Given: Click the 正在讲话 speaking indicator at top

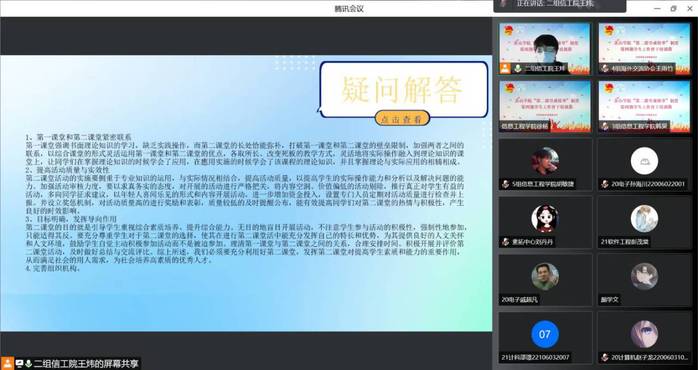Looking at the screenshot, I should click(x=560, y=4).
